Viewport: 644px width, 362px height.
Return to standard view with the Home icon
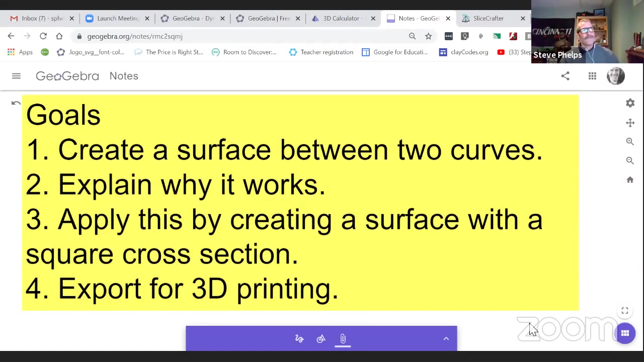click(x=630, y=179)
